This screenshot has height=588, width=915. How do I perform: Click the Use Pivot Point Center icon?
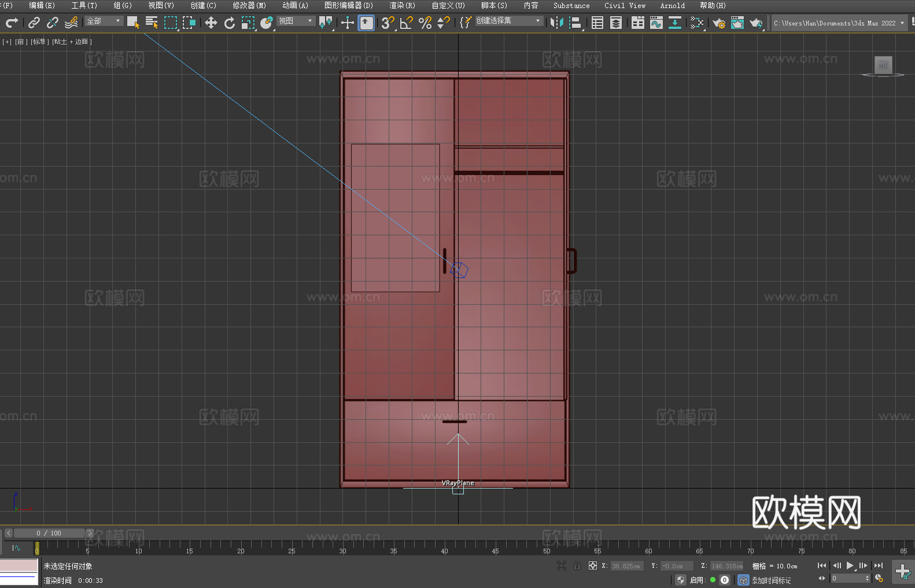tap(326, 23)
